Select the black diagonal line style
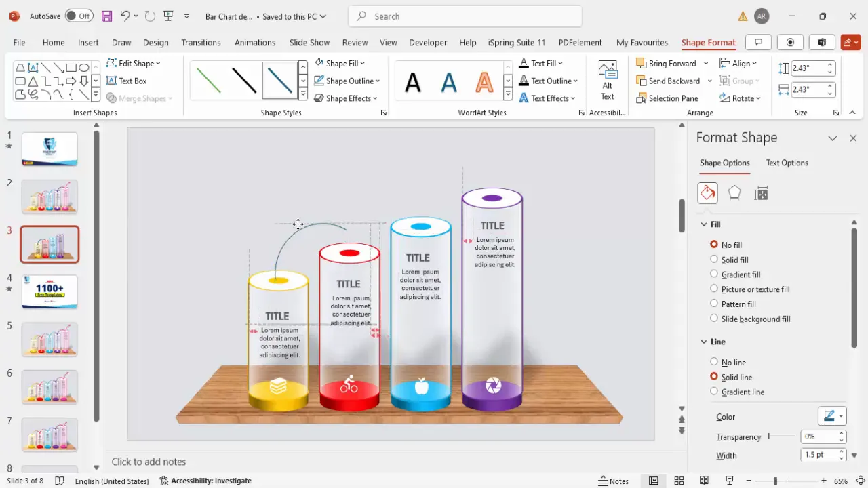The image size is (868, 488). [244, 80]
